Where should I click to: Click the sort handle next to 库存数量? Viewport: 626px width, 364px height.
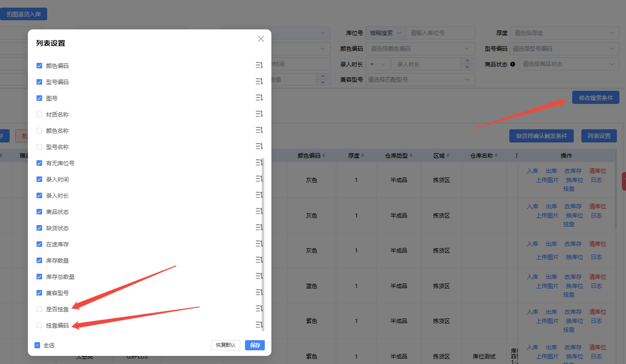click(x=259, y=260)
